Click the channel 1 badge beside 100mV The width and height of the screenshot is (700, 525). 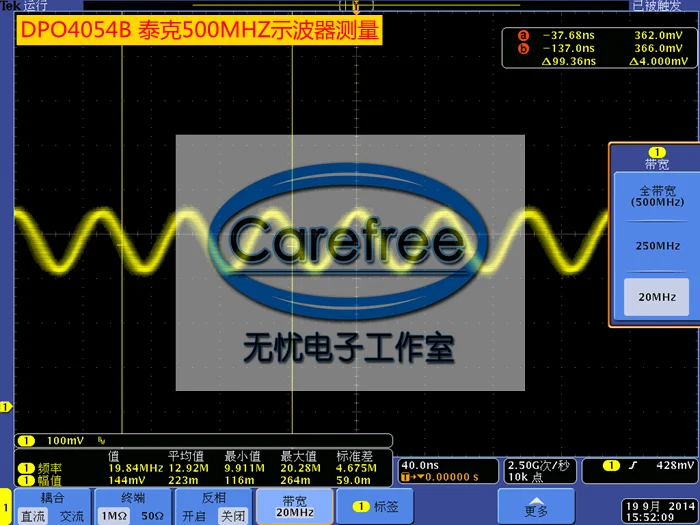[x=26, y=441]
